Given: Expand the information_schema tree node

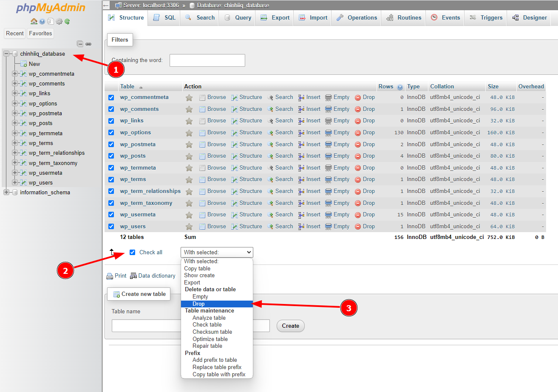Looking at the screenshot, I should coord(6,193).
